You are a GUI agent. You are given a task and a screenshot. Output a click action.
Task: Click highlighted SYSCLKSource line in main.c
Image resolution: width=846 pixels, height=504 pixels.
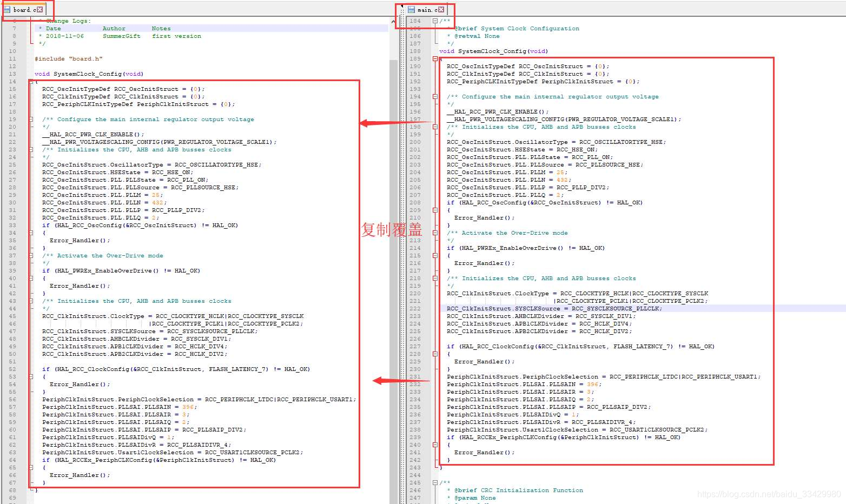pyautogui.click(x=554, y=308)
